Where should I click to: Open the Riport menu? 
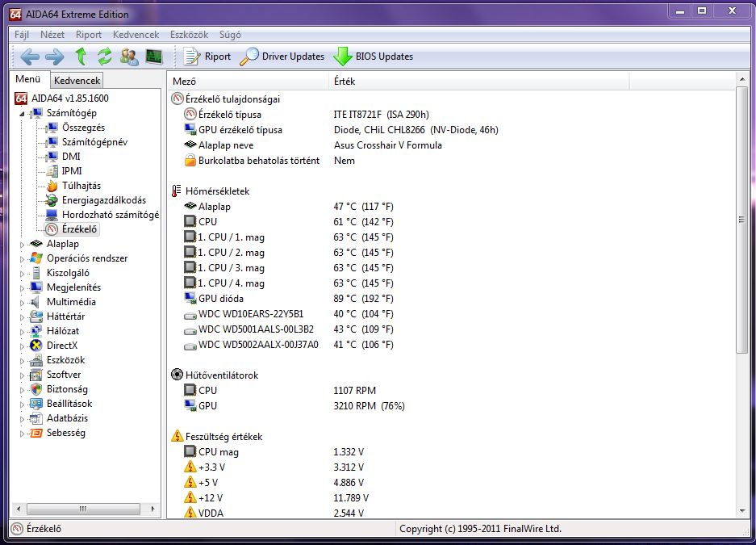pos(89,35)
